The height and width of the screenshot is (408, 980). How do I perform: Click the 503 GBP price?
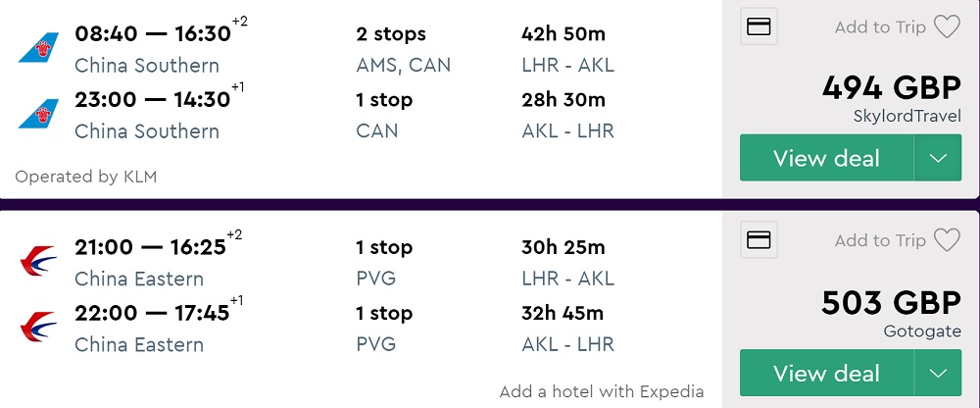(x=891, y=302)
